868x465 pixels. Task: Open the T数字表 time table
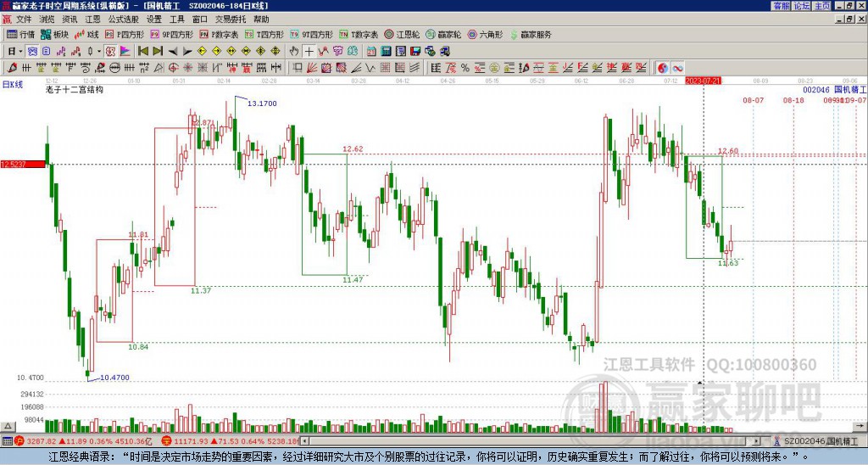(359, 34)
